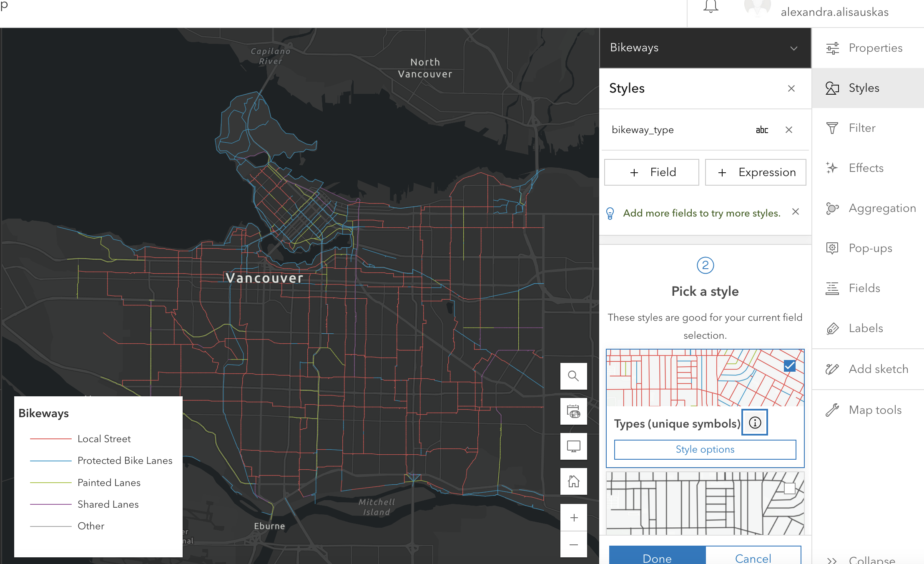
Task: Click the Aggregation panel icon
Action: 833,207
